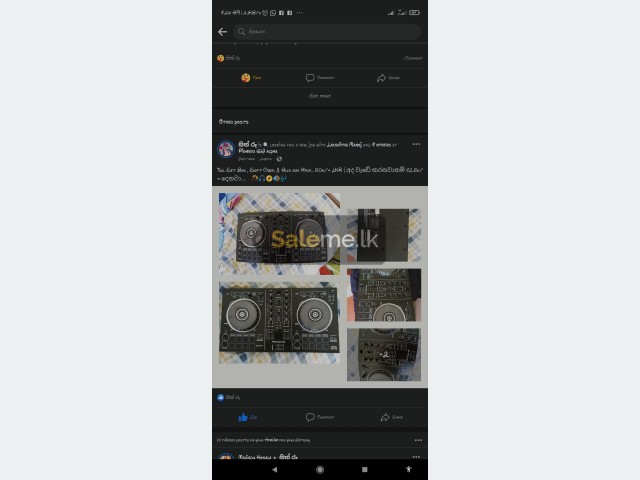The image size is (640, 480).
Task: Open top-right photo of controller rear
Action: 384,235
